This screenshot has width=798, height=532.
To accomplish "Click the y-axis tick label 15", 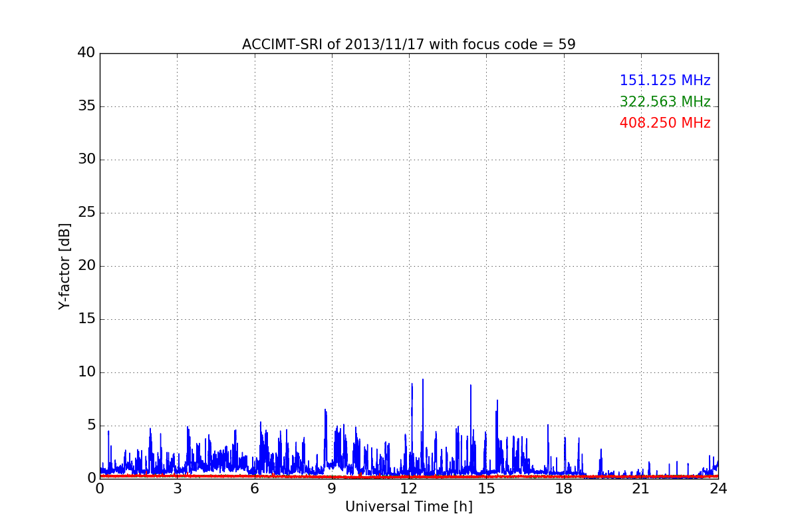I will (86, 319).
